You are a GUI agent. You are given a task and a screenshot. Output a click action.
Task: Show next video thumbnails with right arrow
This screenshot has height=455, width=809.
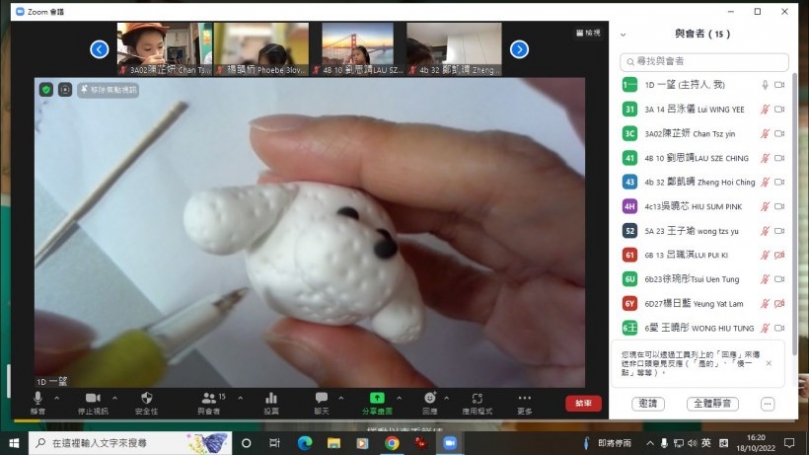click(x=519, y=50)
